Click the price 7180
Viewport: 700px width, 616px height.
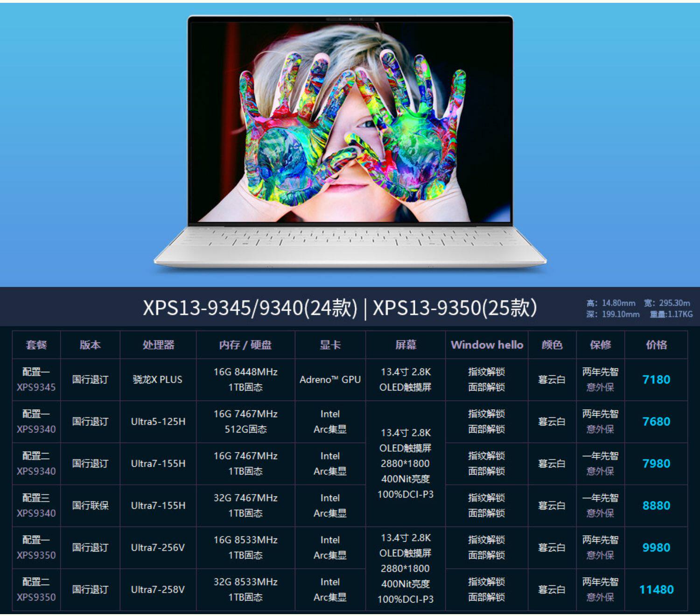pos(656,379)
